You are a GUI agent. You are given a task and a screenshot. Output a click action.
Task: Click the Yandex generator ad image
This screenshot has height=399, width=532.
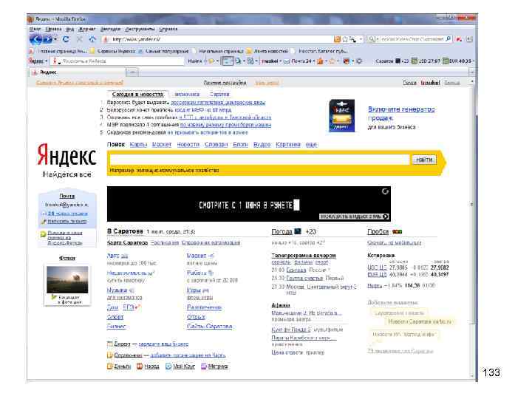(x=341, y=116)
